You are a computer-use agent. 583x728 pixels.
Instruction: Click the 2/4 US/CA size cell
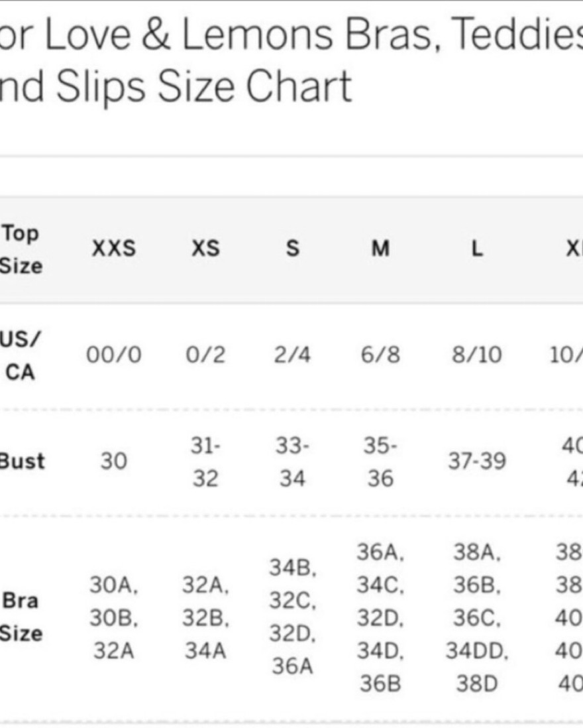pos(292,355)
